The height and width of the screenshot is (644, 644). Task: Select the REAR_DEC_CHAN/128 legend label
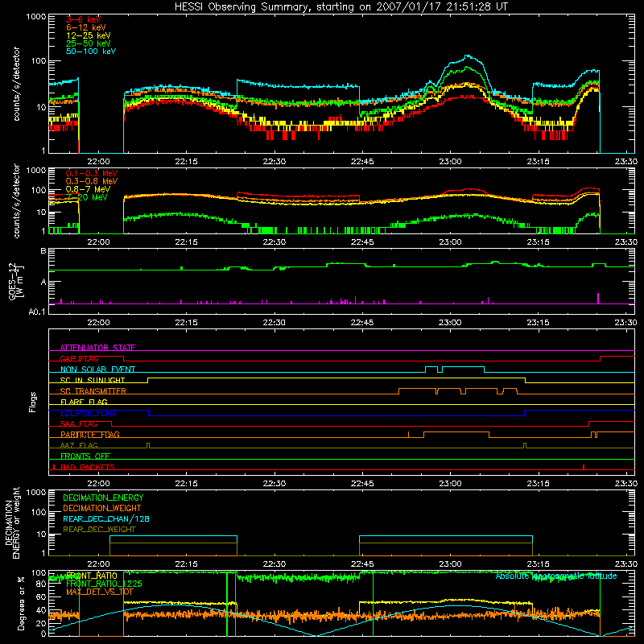click(106, 518)
